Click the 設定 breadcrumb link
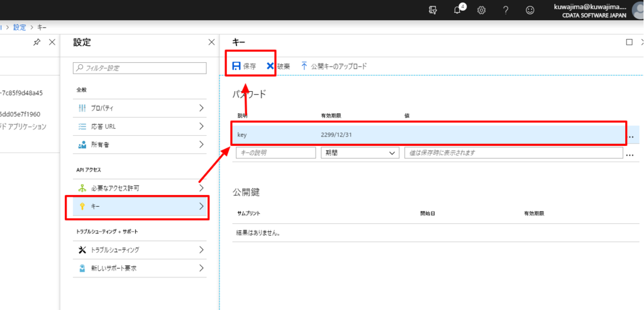The image size is (644, 310). click(19, 28)
